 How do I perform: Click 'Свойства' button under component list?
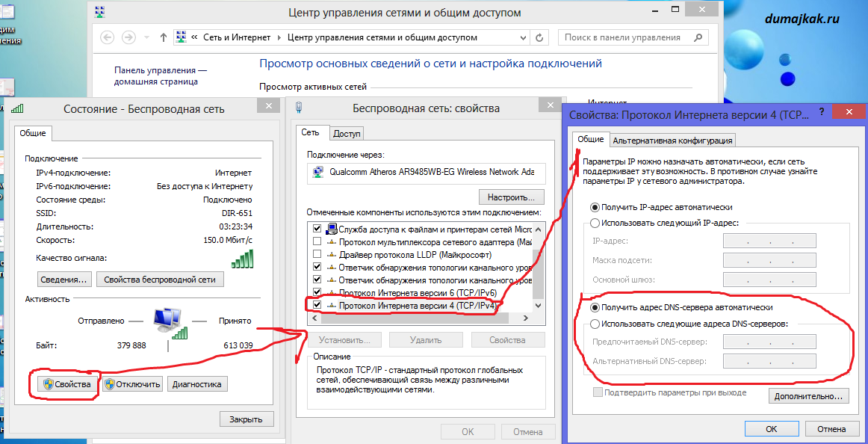coord(508,340)
